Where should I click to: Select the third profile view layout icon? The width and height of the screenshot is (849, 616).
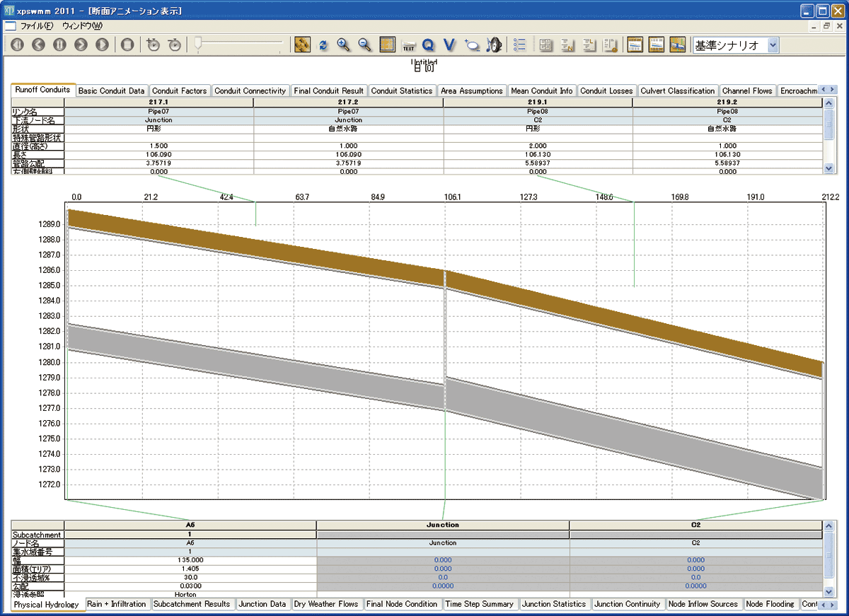click(677, 45)
